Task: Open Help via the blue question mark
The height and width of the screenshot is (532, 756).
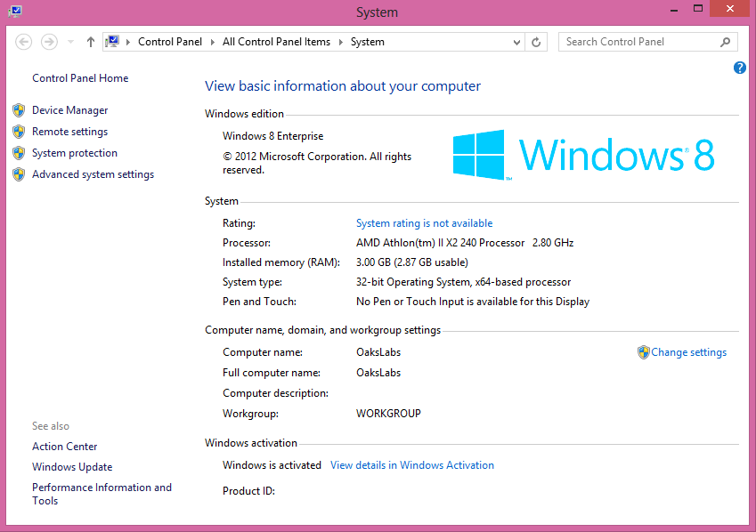Action: pyautogui.click(x=740, y=68)
